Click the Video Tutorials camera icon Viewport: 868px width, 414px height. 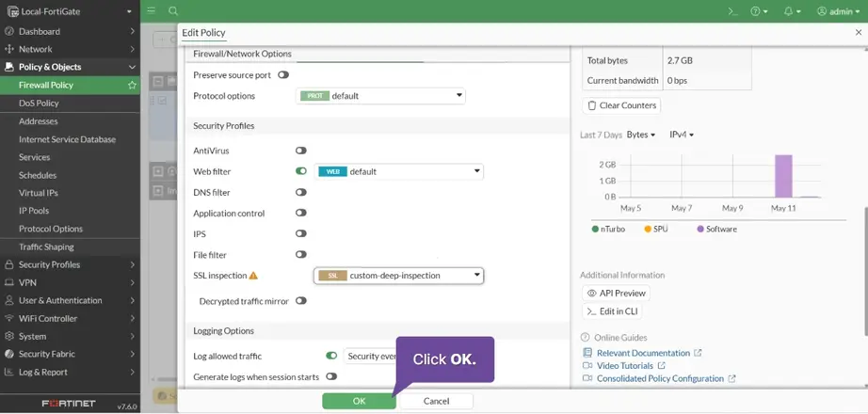point(587,366)
